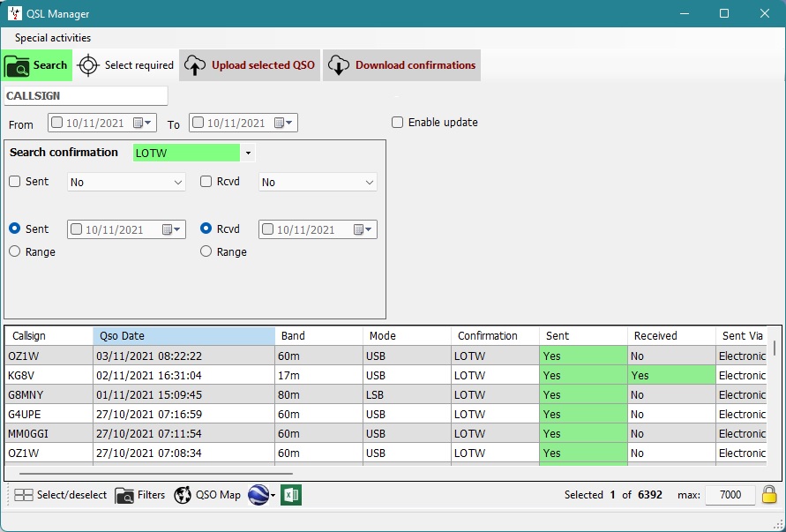Sort by the Callsign column header
Viewport: 786px width, 532px height.
coord(49,336)
